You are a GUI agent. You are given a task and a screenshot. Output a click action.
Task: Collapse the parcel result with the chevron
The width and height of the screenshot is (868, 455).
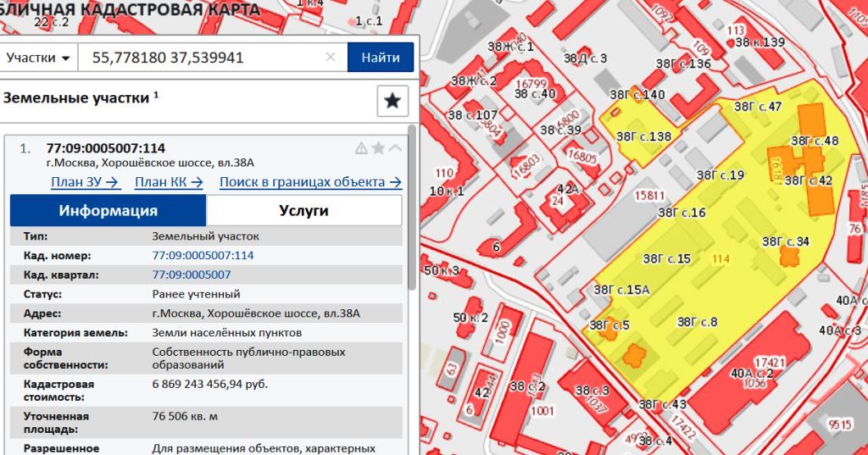395,148
